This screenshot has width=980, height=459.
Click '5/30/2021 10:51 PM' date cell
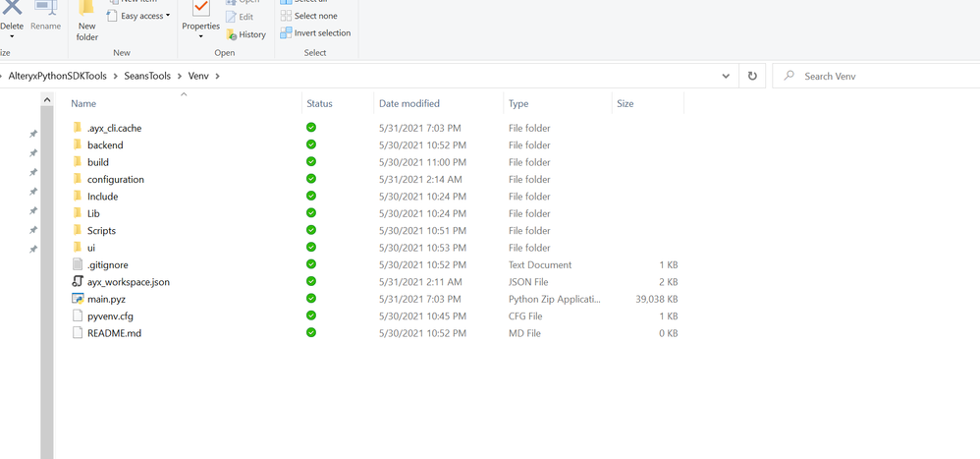pos(422,230)
